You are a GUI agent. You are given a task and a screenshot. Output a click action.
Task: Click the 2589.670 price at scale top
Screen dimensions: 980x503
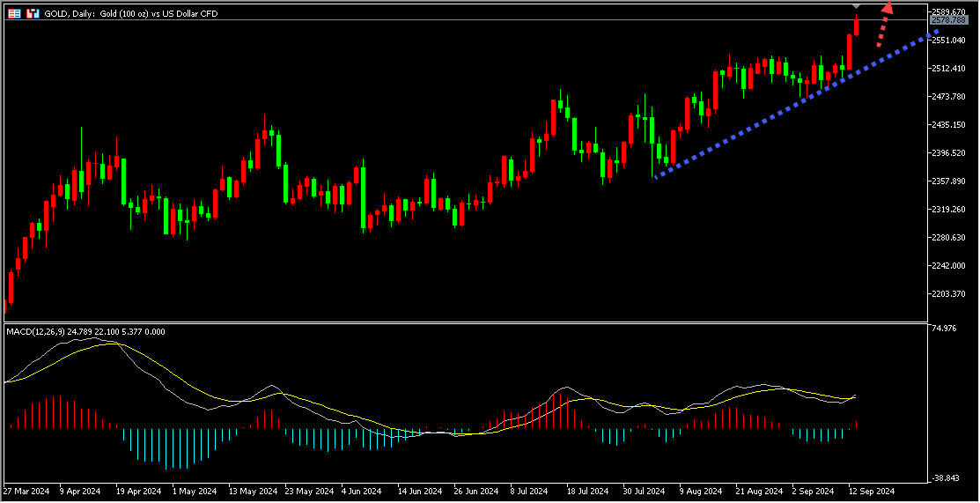point(947,11)
